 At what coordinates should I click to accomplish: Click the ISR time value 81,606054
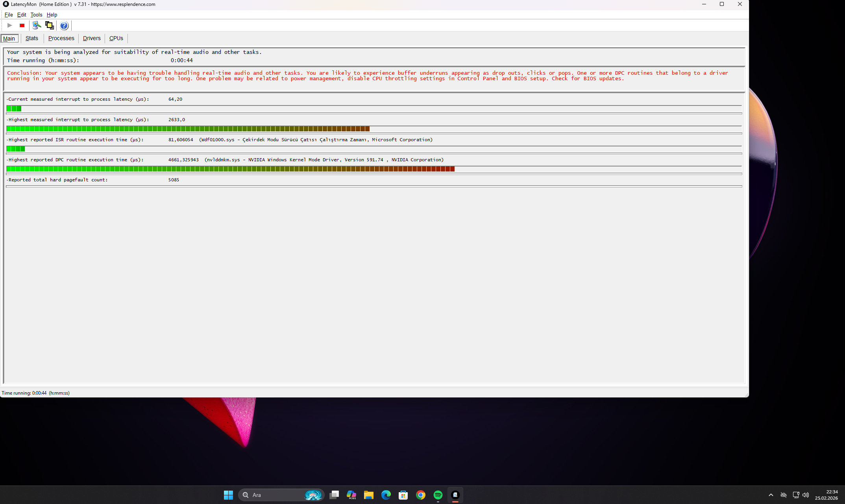click(x=181, y=140)
